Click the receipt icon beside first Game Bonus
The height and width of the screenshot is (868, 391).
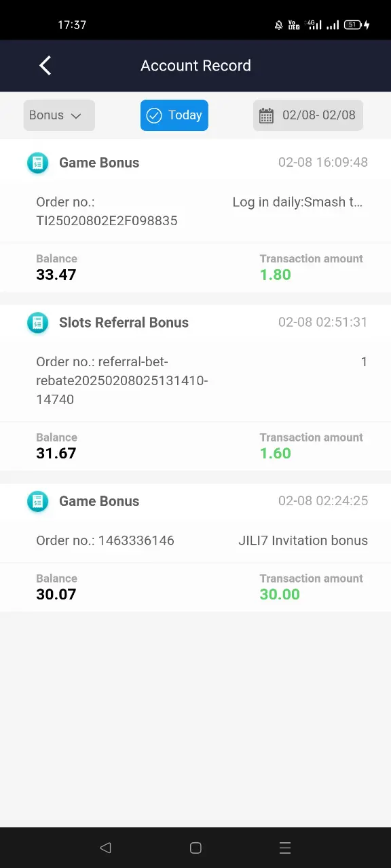[37, 163]
